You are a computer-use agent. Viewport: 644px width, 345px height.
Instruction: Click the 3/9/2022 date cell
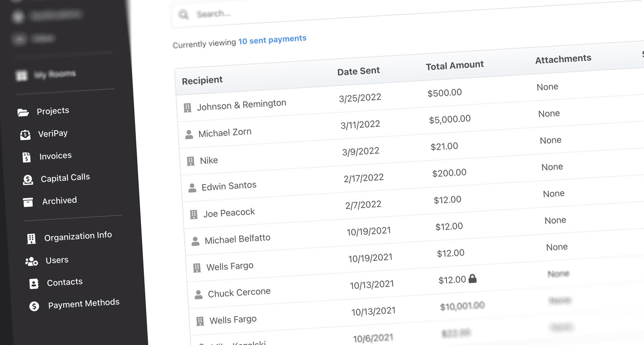point(361,151)
